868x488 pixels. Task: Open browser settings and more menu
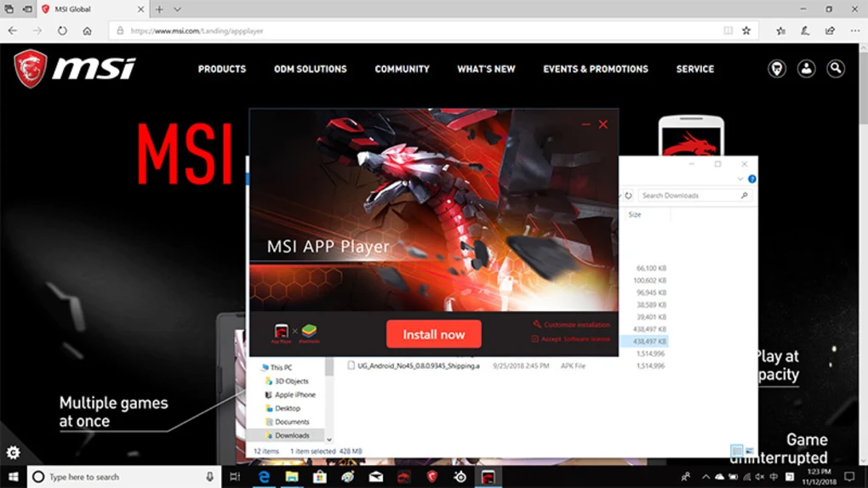854,31
